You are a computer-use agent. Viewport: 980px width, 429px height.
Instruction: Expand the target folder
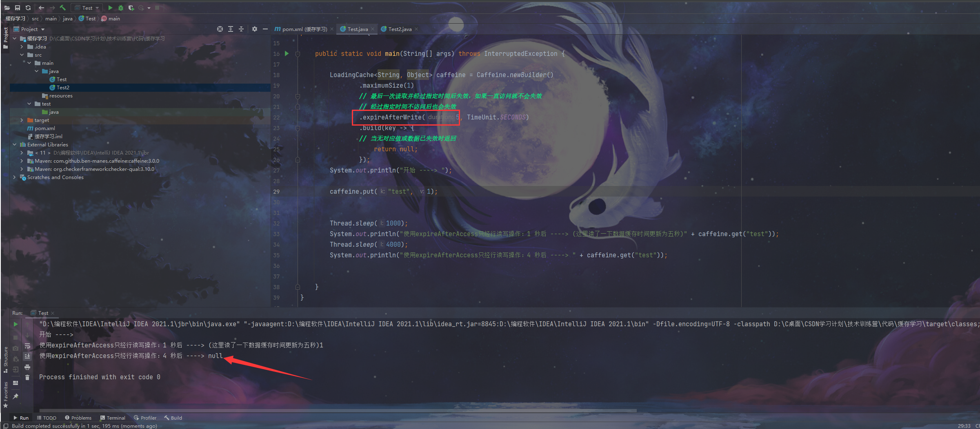[x=22, y=120]
